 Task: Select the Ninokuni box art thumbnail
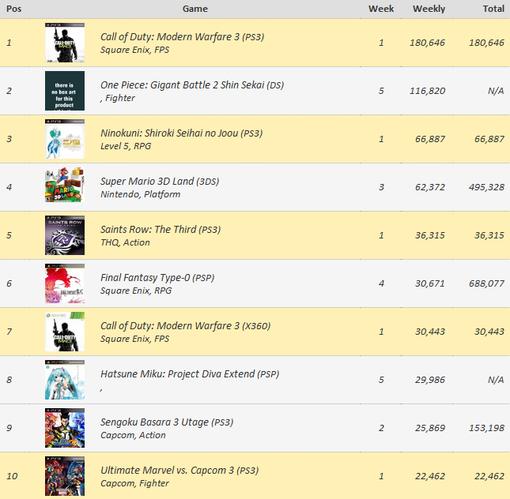[65, 139]
